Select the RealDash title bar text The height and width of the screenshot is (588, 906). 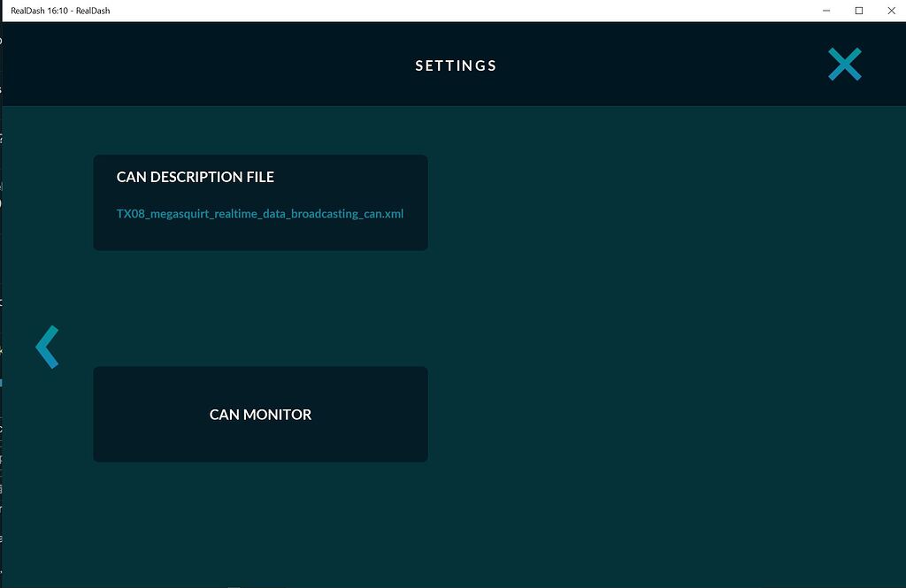(x=59, y=11)
